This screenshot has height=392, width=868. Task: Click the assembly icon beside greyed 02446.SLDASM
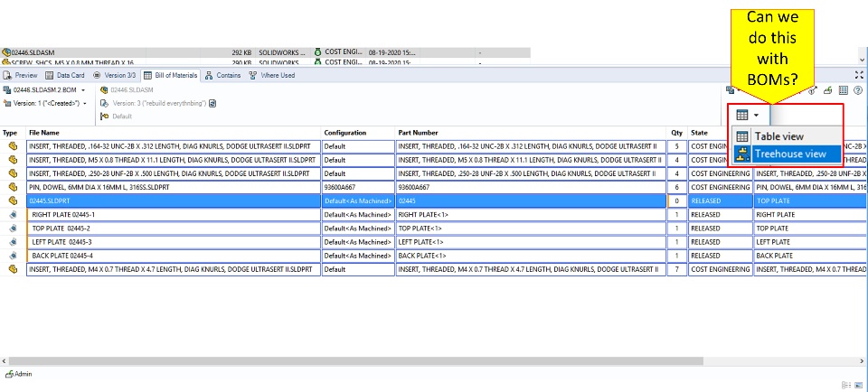pyautogui.click(x=104, y=89)
